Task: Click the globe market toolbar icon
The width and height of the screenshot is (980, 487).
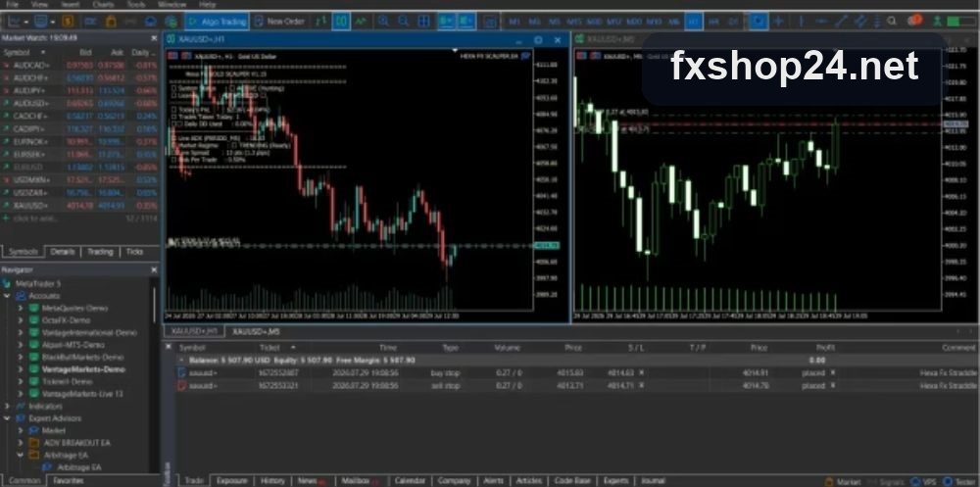Action: (171, 22)
